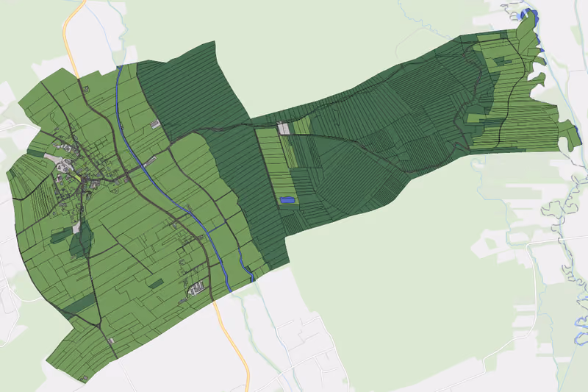
Task: Select the grey building complex in the map centre
Action: pyautogui.click(x=284, y=129)
